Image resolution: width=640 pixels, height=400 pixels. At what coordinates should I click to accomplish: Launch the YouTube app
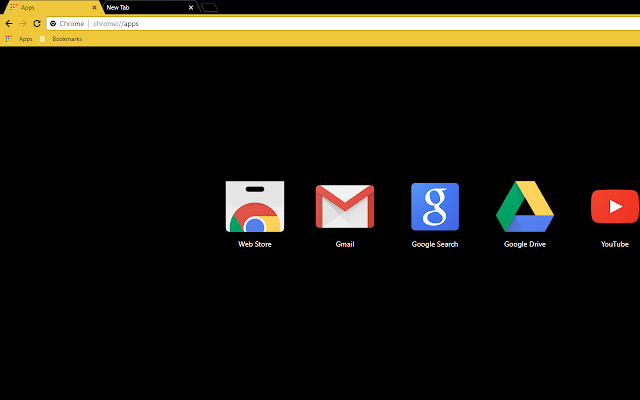tap(615, 207)
